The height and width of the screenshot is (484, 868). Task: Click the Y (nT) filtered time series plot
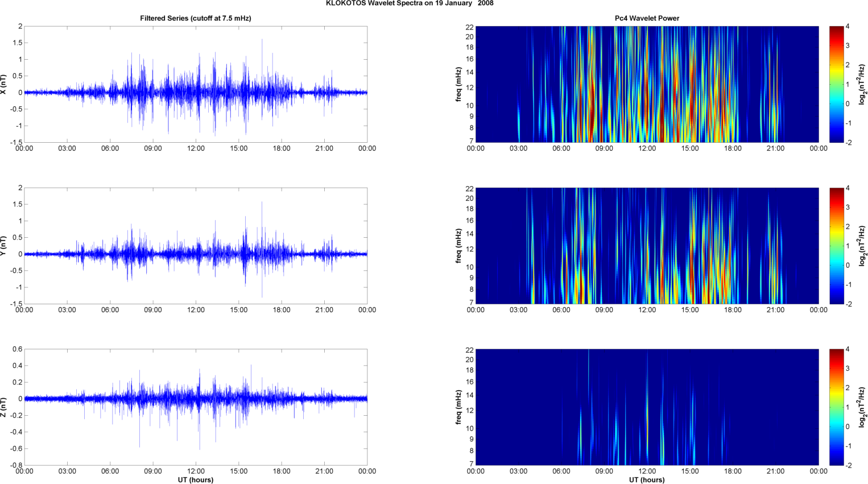[x=195, y=246]
